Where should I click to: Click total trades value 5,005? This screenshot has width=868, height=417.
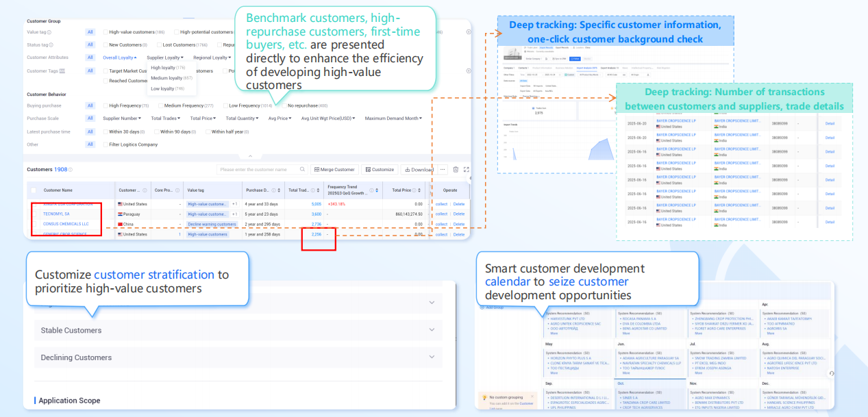point(316,204)
